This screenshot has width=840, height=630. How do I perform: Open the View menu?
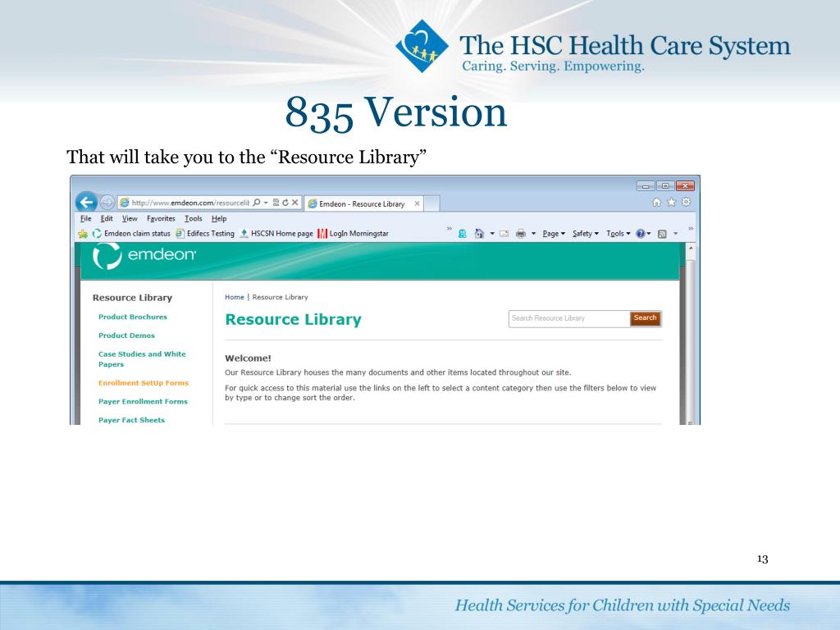[x=130, y=218]
